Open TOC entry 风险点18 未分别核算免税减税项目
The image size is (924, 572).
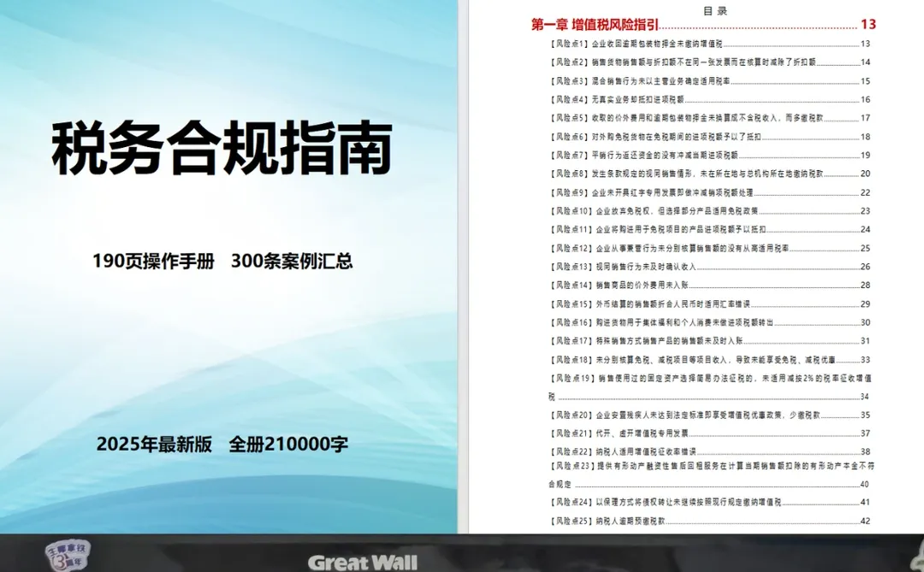pyautogui.click(x=709, y=359)
